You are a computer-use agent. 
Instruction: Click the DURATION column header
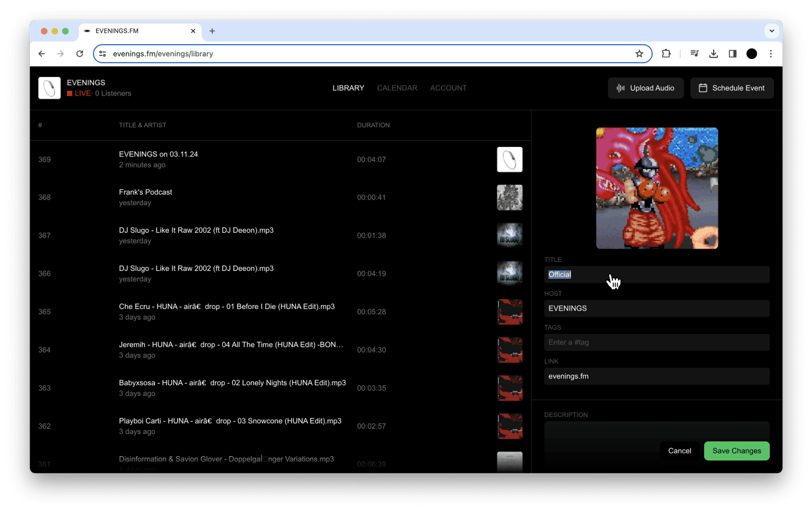point(373,125)
